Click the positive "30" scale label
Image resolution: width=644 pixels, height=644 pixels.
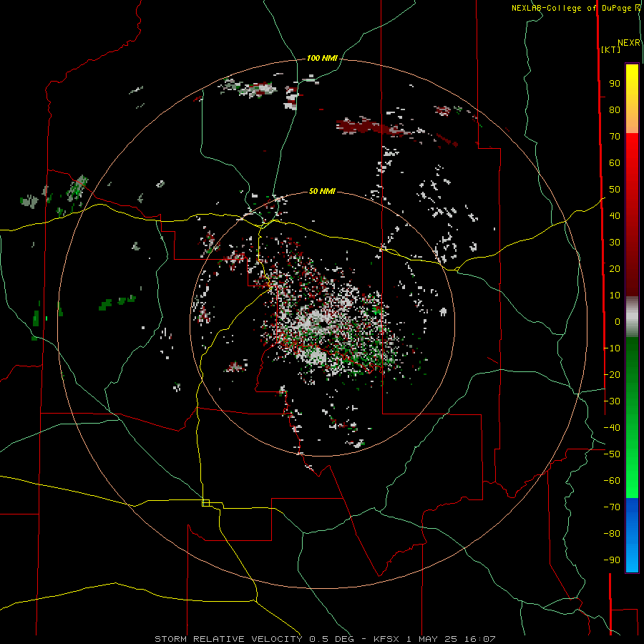pyautogui.click(x=615, y=243)
